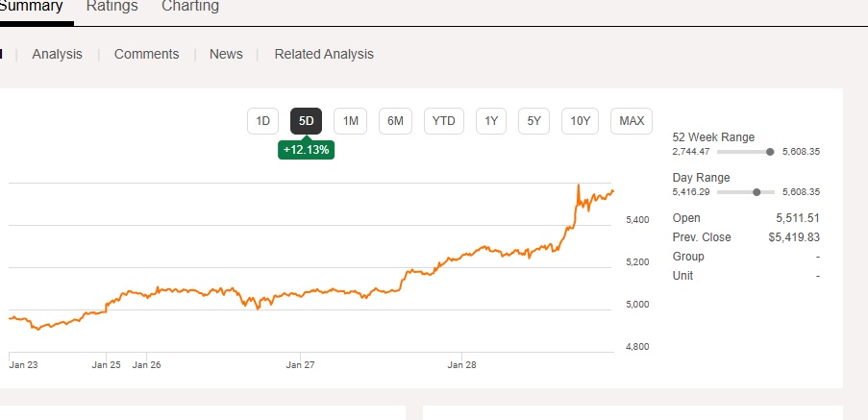Viewport: 868px width, 420px height.
Task: Click the 5,200 y-axis label
Action: [x=637, y=261]
